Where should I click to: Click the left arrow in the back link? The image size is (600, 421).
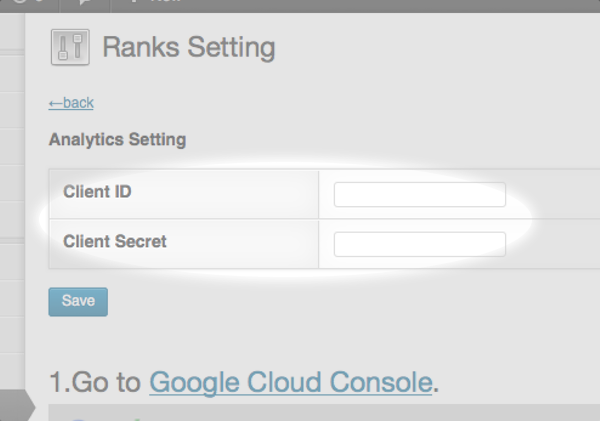(55, 103)
